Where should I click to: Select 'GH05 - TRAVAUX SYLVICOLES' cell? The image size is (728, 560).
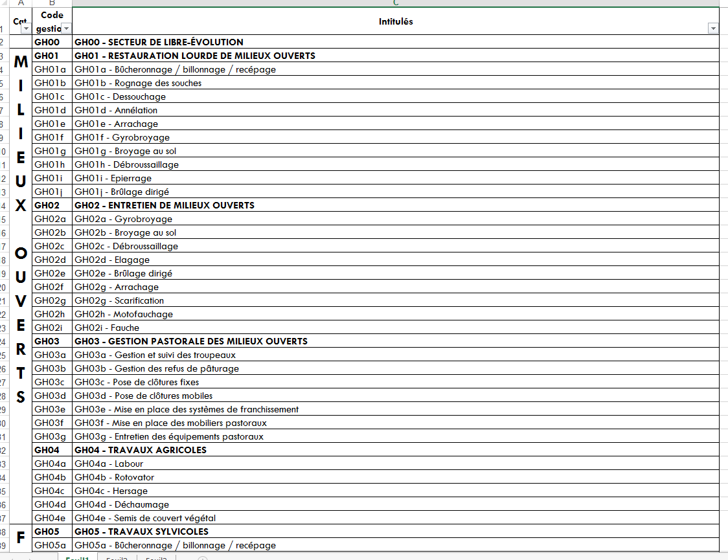[395, 532]
